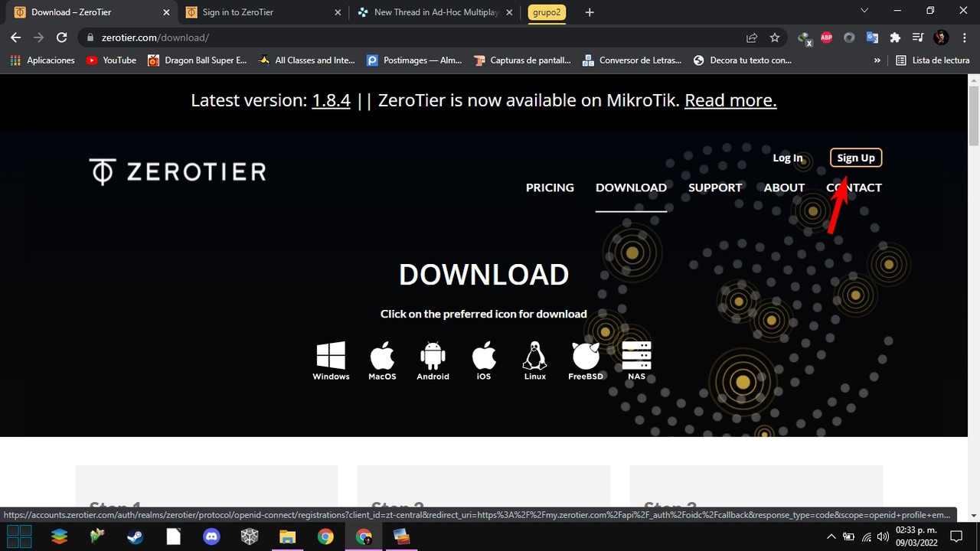Launch Steam from the taskbar
Viewport: 980px width, 551px height.
pos(135,536)
